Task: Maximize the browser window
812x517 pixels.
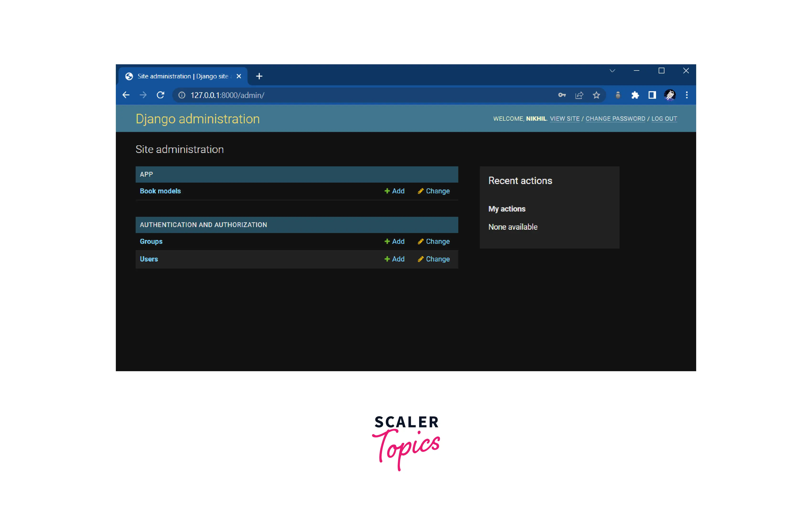Action: pyautogui.click(x=661, y=71)
